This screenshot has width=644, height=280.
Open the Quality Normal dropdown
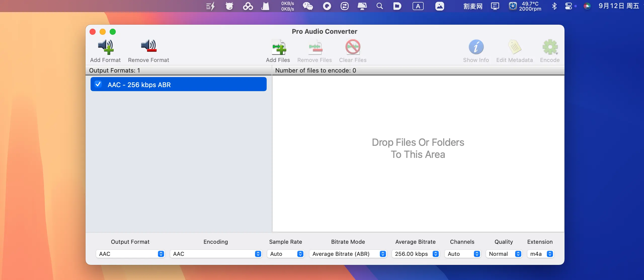pos(504,254)
